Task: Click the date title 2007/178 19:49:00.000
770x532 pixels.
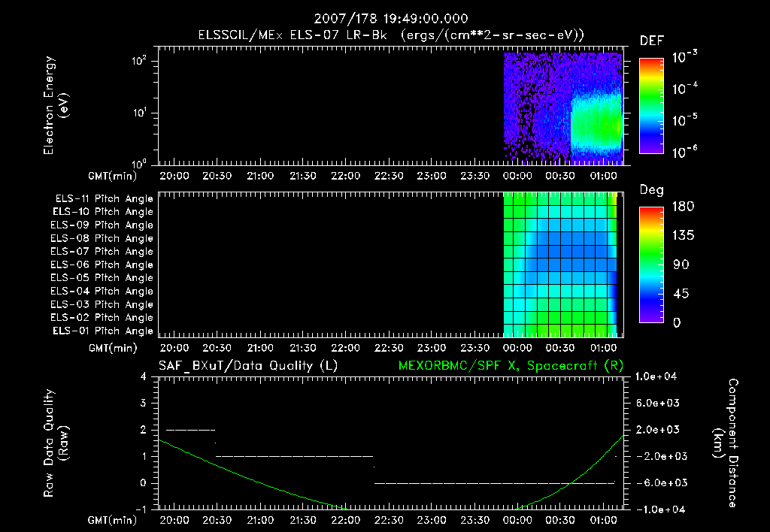Action: coord(391,19)
